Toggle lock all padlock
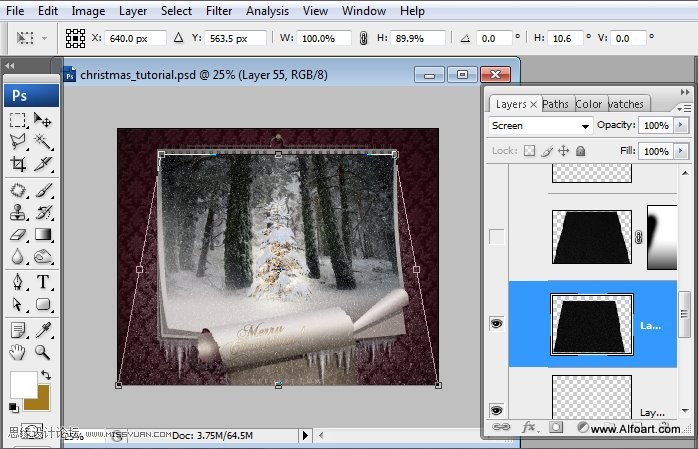 pos(580,151)
